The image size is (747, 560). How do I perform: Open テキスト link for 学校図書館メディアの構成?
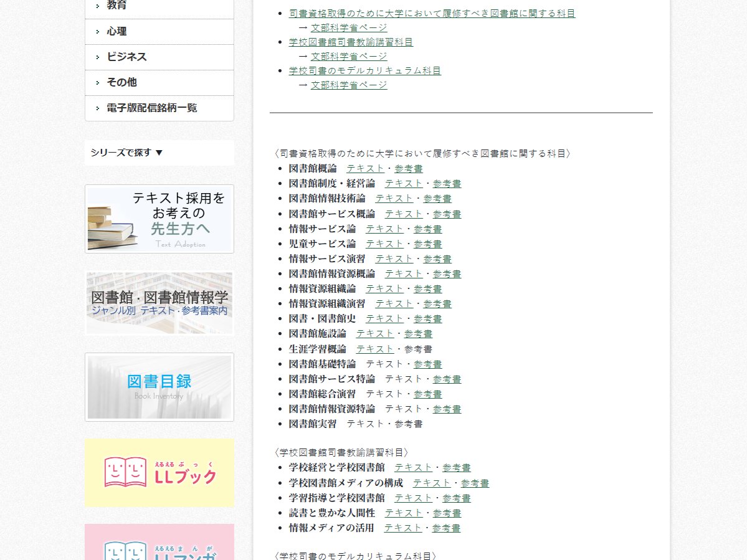[x=432, y=483]
